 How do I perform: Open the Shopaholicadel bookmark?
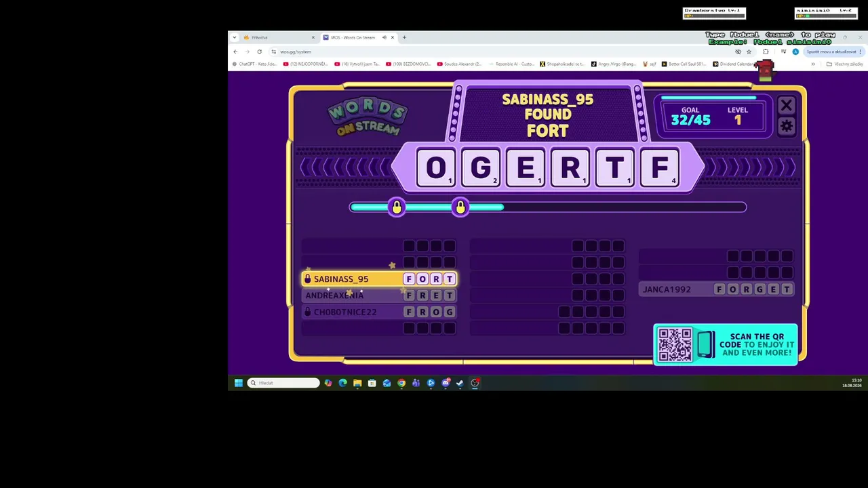coord(562,64)
